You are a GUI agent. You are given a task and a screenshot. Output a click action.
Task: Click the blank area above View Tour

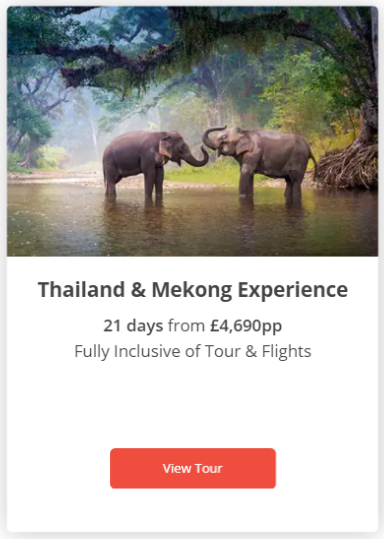(193, 404)
